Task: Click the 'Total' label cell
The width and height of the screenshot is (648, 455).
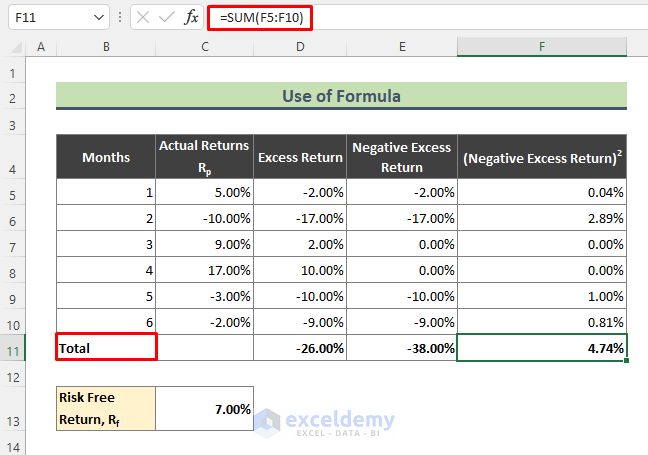Action: click(x=106, y=348)
